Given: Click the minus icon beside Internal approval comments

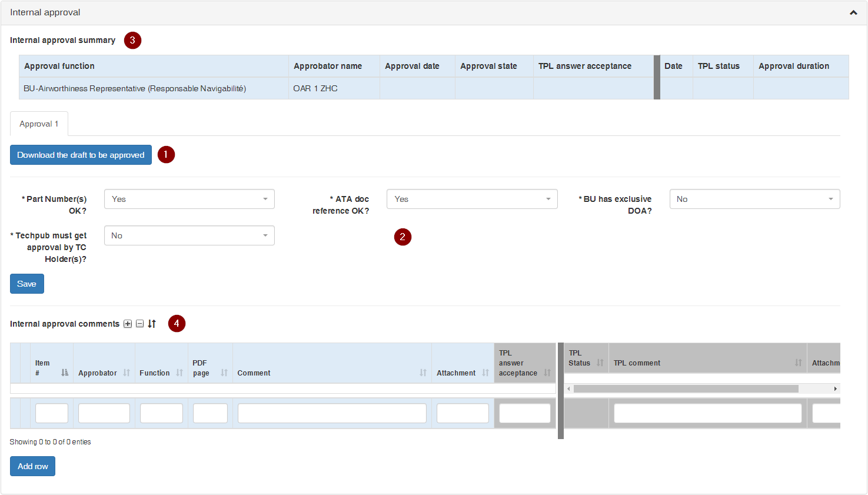Looking at the screenshot, I should point(140,324).
